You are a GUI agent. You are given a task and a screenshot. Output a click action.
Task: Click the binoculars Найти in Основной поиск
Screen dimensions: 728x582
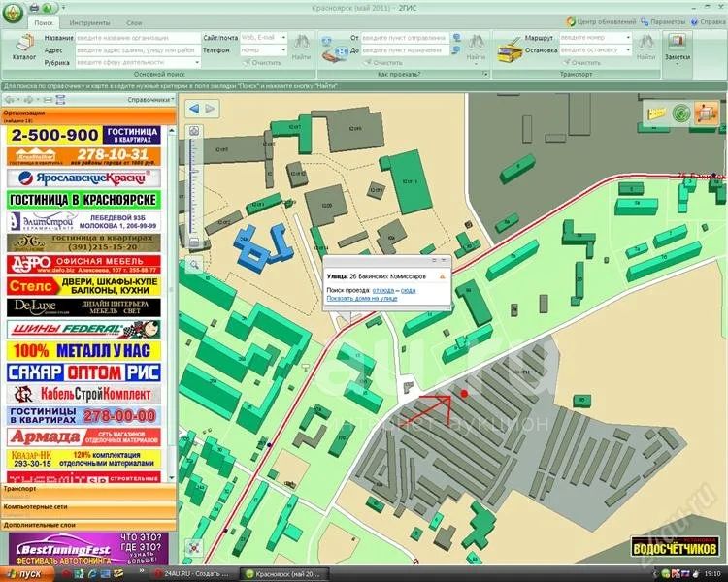coord(301,47)
